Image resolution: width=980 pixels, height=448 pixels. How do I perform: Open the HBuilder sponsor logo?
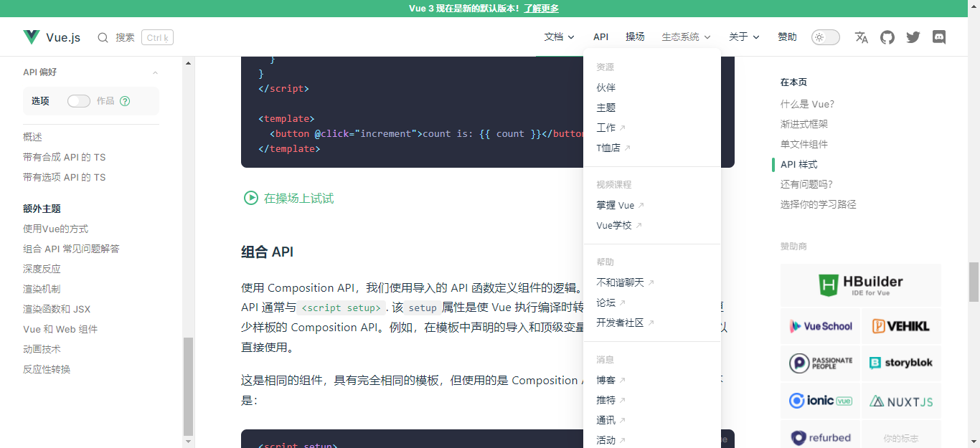[861, 285]
